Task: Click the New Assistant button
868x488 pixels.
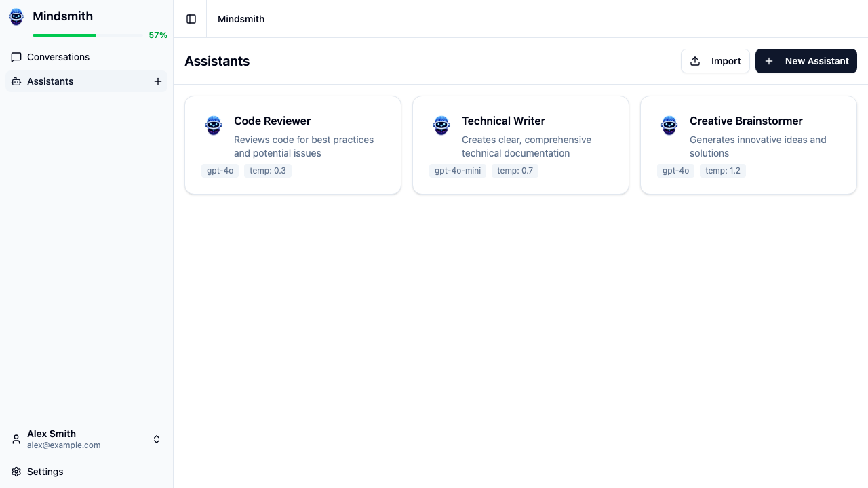Action: [x=806, y=61]
